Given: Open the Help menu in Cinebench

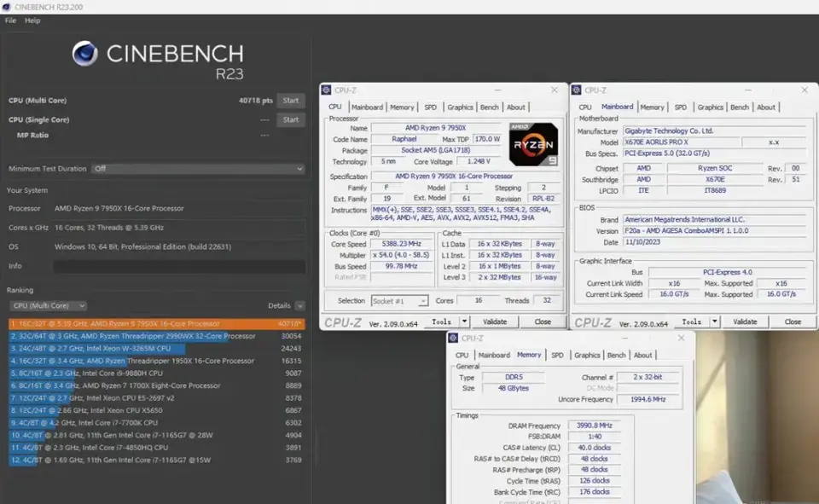Looking at the screenshot, I should [x=32, y=20].
